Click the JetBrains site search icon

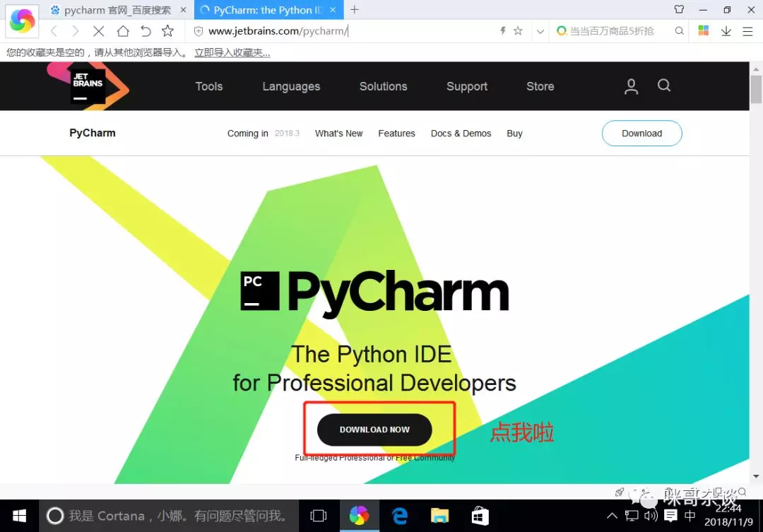click(x=664, y=85)
